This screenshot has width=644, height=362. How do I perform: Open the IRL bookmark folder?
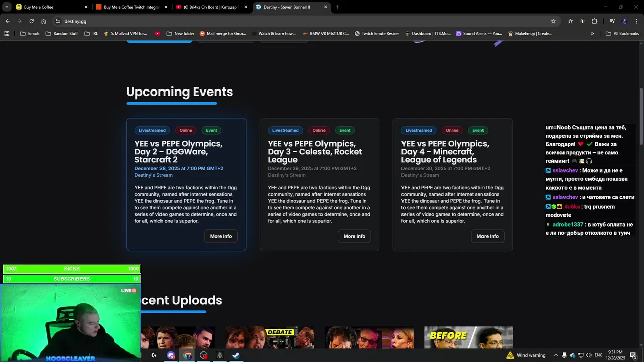tap(91, 34)
